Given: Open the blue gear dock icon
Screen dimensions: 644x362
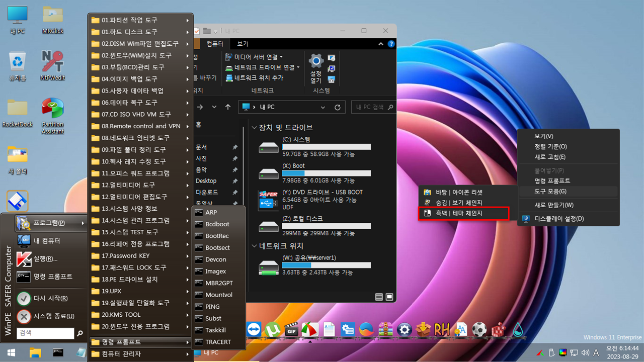Looking at the screenshot, I should [x=405, y=329].
